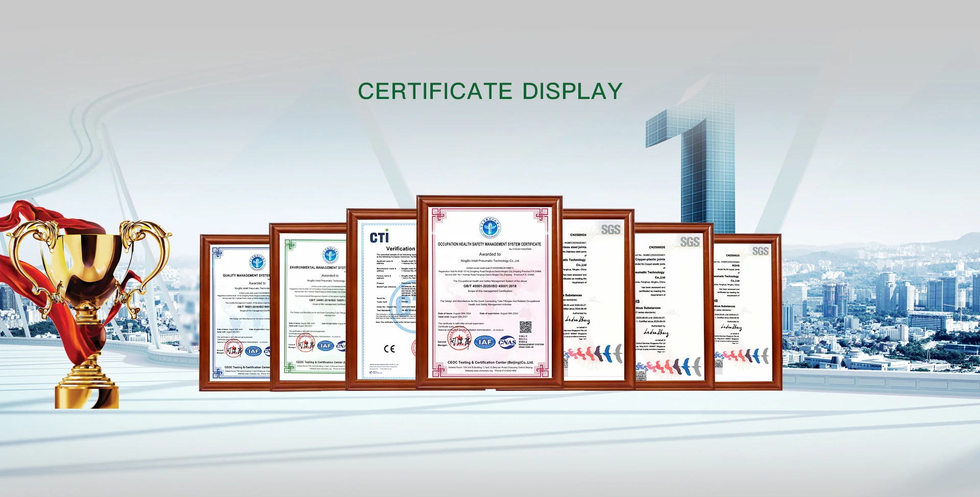Click the SGS logo on certificate CN2500026

(x=690, y=242)
